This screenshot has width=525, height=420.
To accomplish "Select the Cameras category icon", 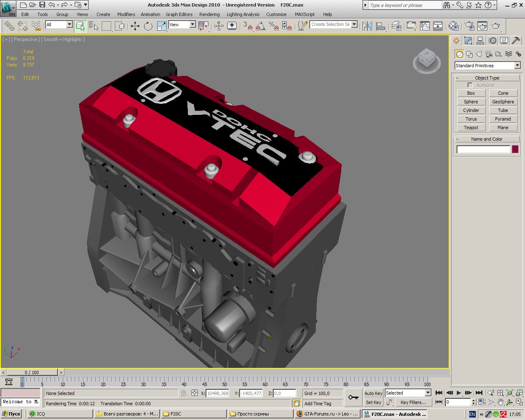I will click(x=489, y=54).
